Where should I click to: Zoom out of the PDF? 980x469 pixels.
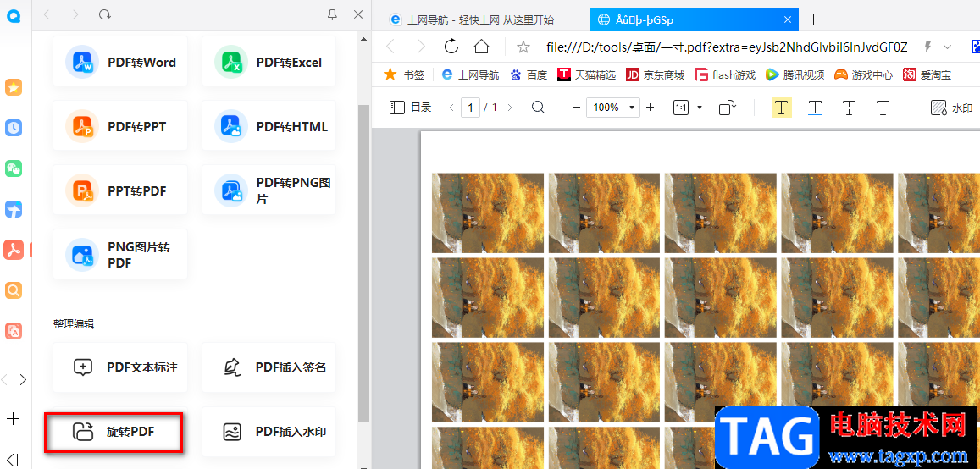576,108
